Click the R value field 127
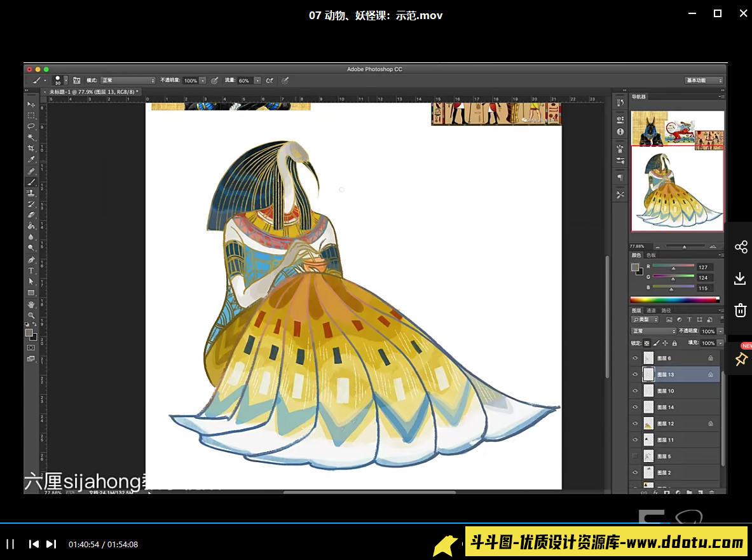The image size is (752, 560). point(705,268)
